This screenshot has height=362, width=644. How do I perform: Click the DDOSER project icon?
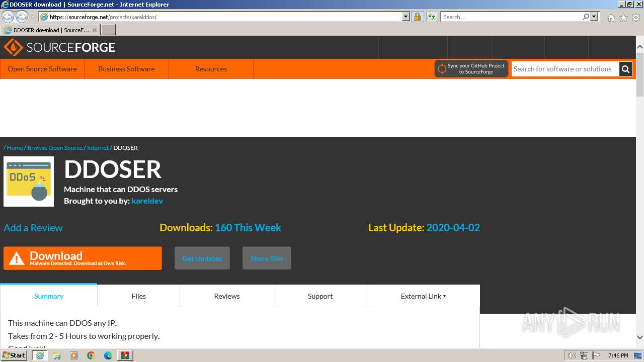click(x=29, y=182)
